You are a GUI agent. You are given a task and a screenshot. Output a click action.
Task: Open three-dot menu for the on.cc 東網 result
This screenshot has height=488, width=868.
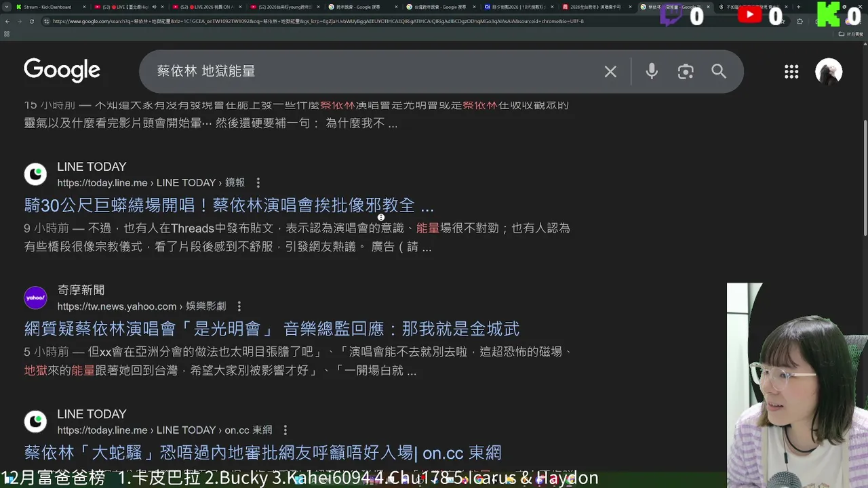[285, 430]
